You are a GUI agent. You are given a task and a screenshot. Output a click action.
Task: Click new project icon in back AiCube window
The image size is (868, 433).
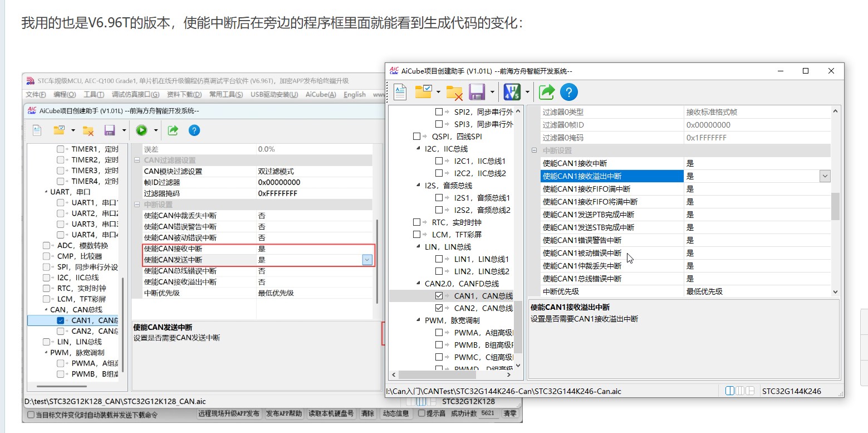click(x=37, y=130)
